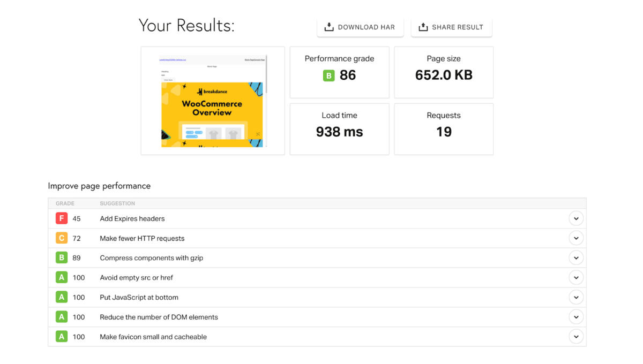Viewport: 643px width, 364px height.
Task: Open the page screenshot thumbnail
Action: click(213, 101)
